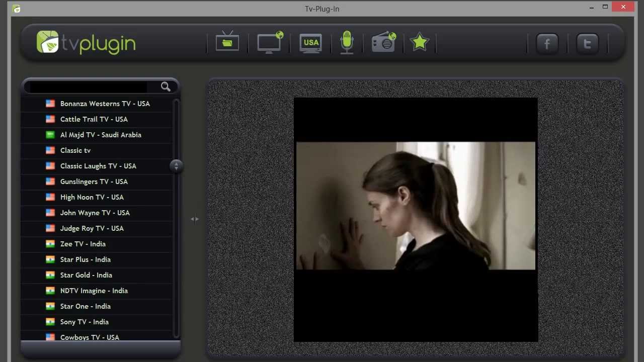Screen dimensions: 644x362
Task: Click inside the channel search field
Action: tap(89, 87)
